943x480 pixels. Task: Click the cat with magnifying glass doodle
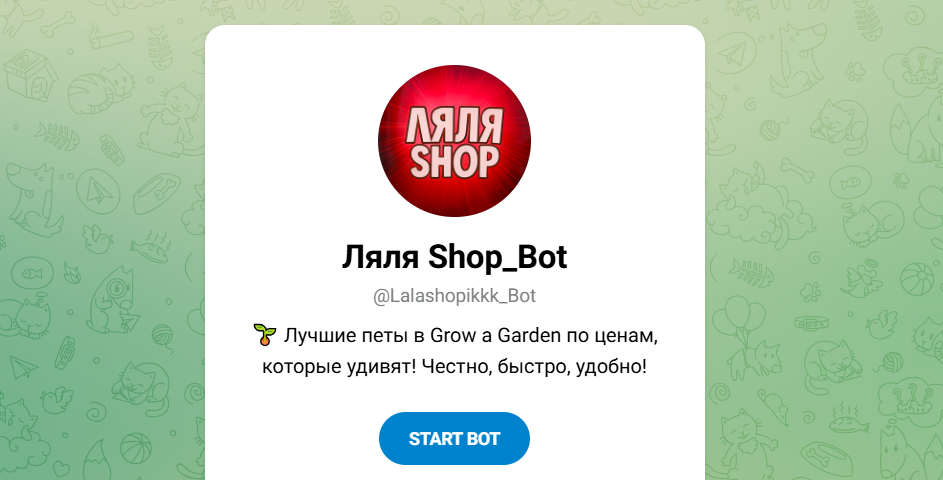pyautogui.click(x=112, y=300)
